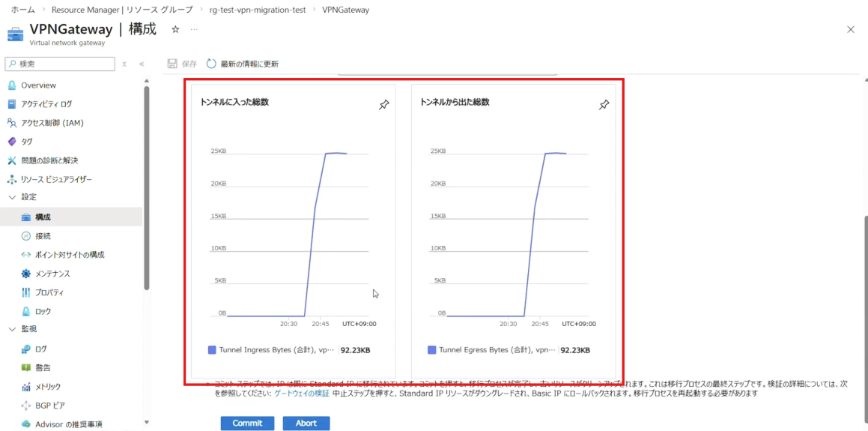Click the Tunnel Ingress Bytes legend swatch
The width and height of the screenshot is (868, 431).
[x=212, y=350]
